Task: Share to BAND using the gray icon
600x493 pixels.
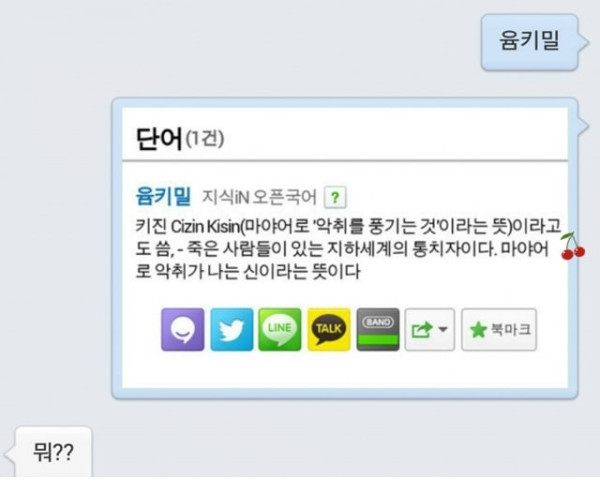Action: coord(378,330)
